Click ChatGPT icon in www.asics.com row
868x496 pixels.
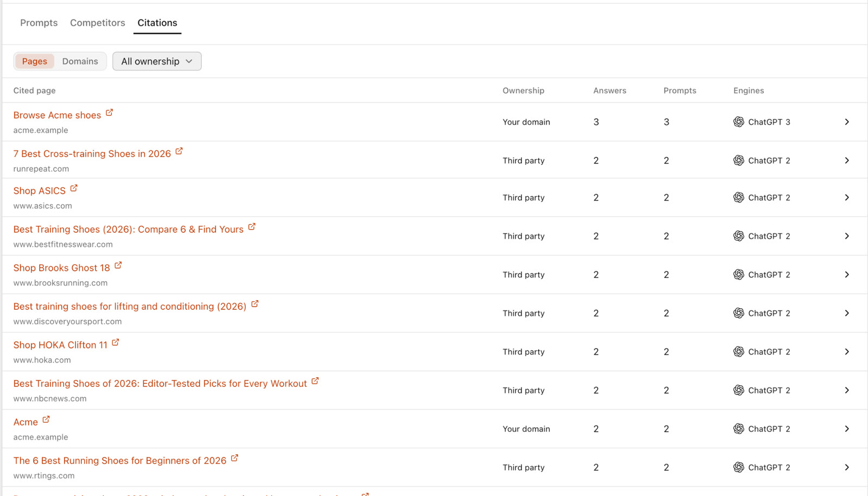click(738, 197)
